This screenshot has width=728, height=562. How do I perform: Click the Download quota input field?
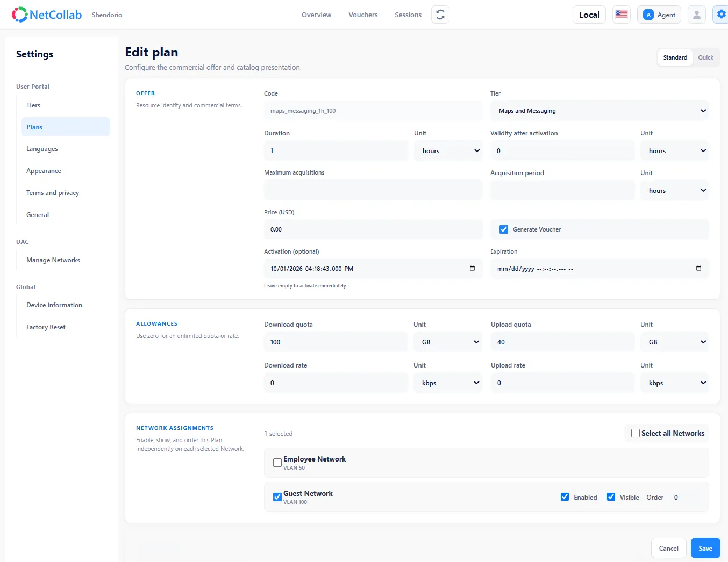pos(336,342)
